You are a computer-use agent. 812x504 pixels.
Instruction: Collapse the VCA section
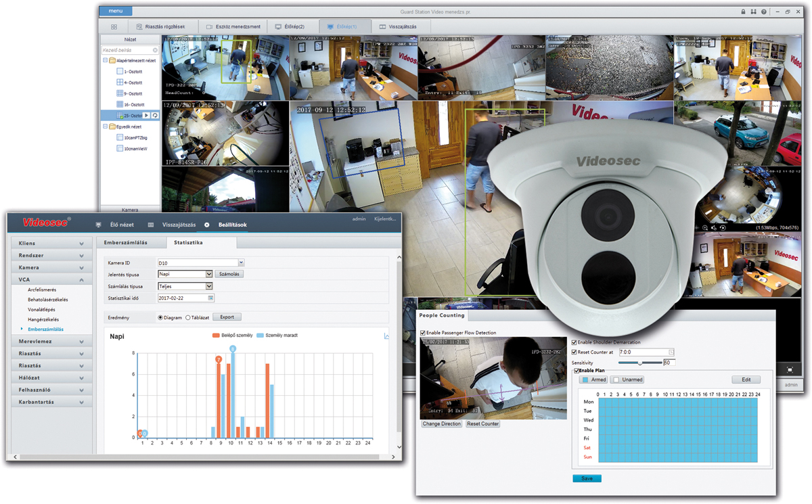click(51, 279)
